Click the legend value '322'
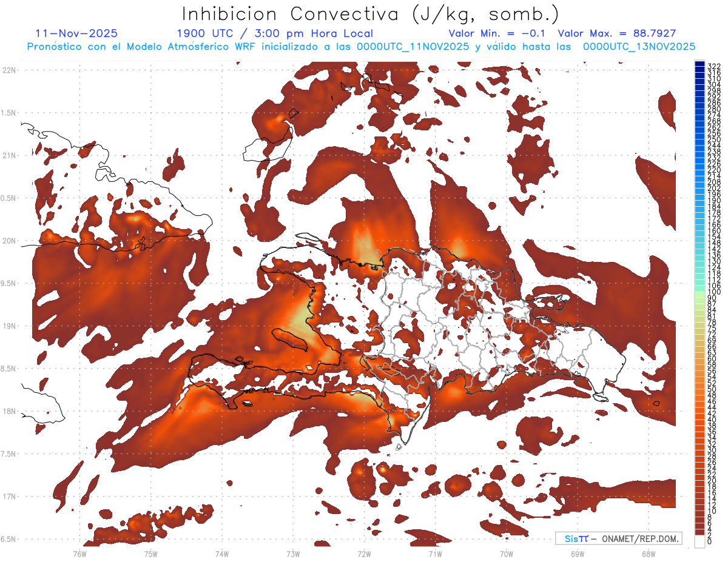The height and width of the screenshot is (562, 728). [x=714, y=65]
